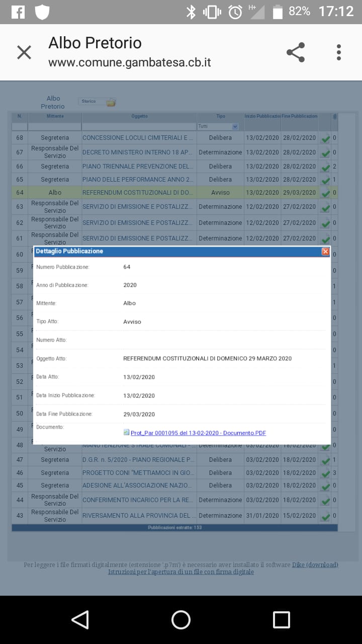Viewport: 362px width, 644px height.
Task: Click green checkmark icon in row 61
Action: pos(325,239)
